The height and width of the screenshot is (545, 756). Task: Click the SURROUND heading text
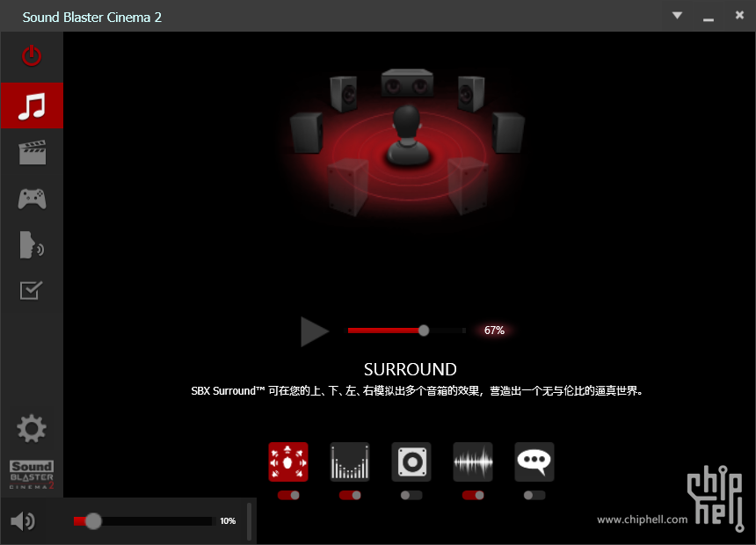click(411, 369)
